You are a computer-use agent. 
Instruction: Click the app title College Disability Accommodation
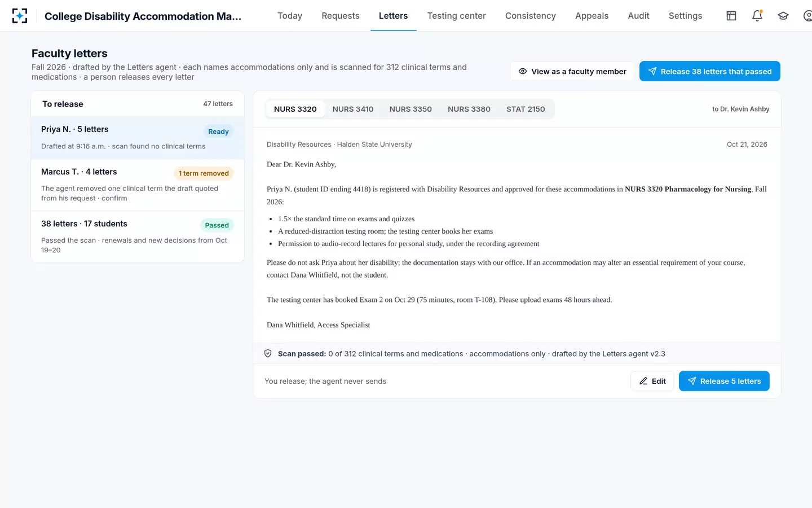(143, 16)
